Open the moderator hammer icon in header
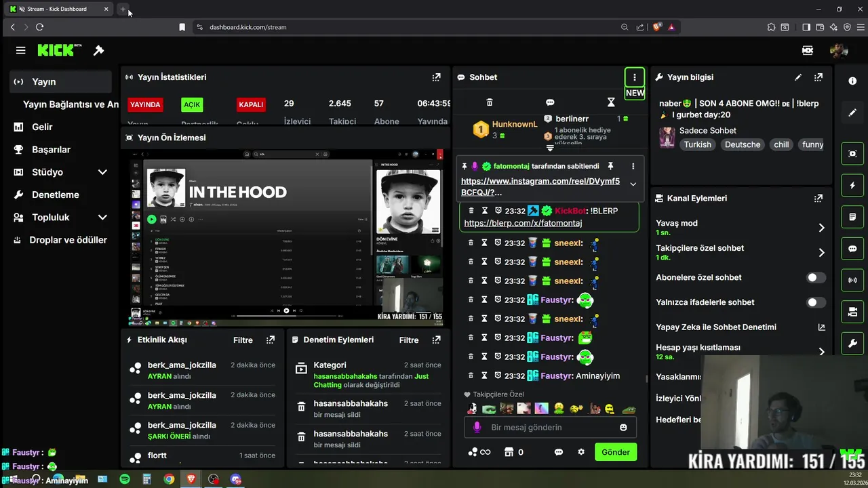868x488 pixels. [99, 50]
